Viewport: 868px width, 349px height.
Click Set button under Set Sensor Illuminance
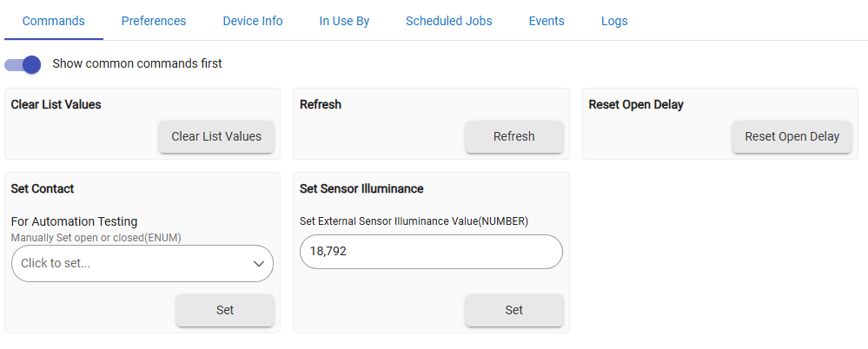point(514,310)
